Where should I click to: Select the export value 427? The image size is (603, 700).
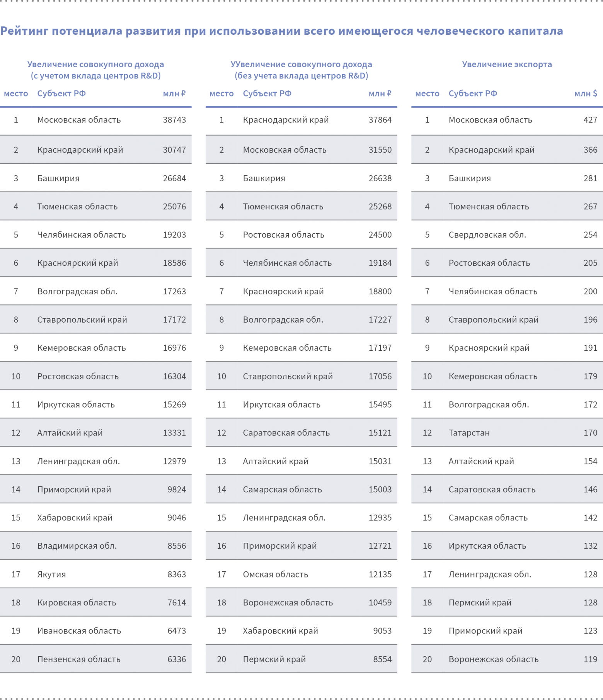click(590, 120)
